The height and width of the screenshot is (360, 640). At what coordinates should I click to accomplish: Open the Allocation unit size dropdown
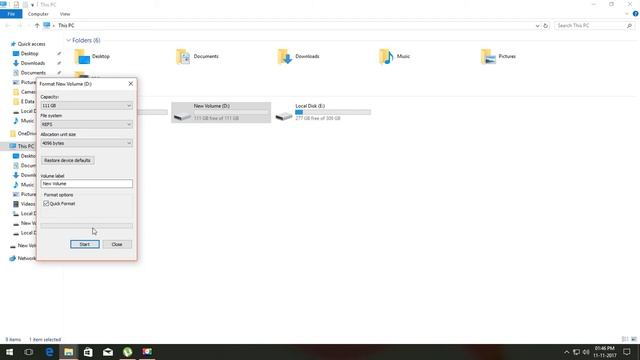87,143
